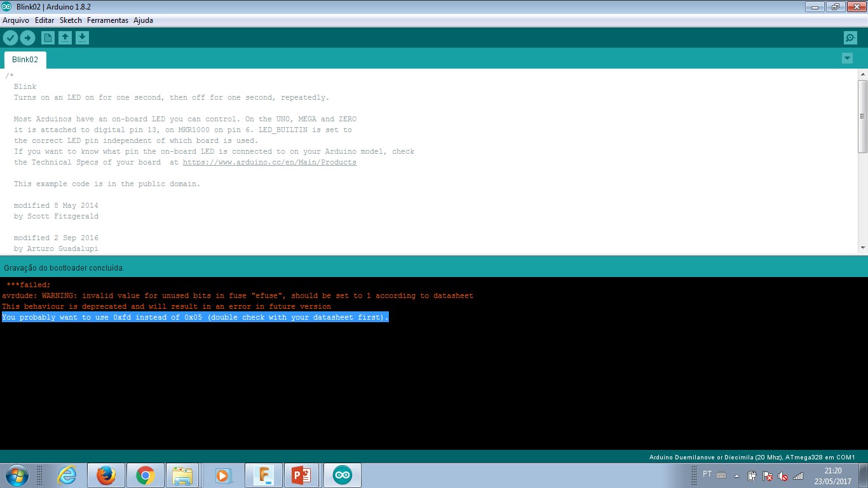868x488 pixels.
Task: Follow the arduino.cc Main/Products link
Action: click(x=269, y=162)
